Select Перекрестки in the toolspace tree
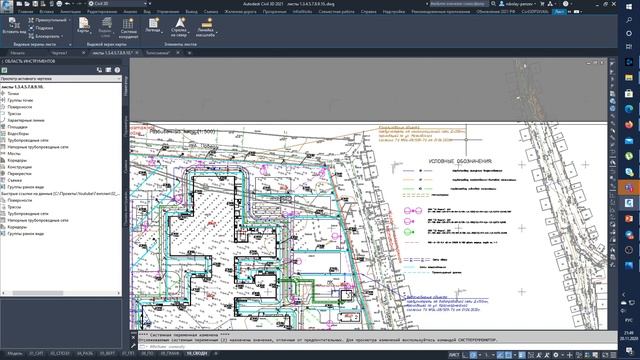Viewport: 640px width, 360px height. pos(19,173)
